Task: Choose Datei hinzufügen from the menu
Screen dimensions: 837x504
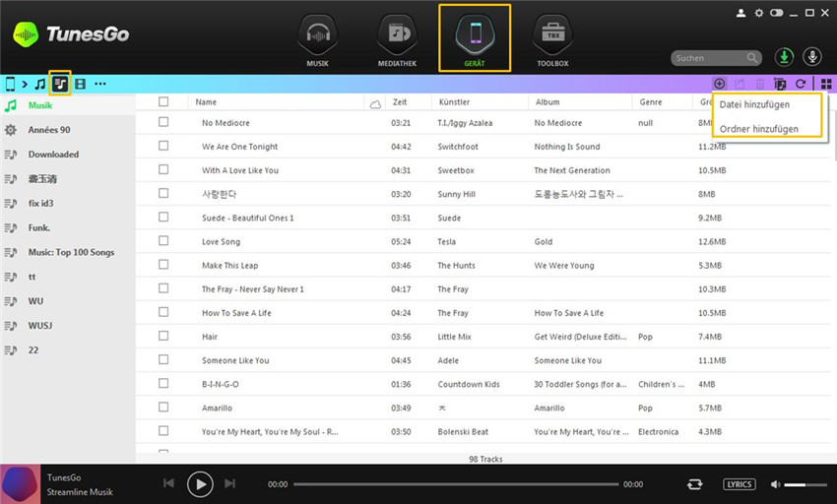Action: [754, 104]
